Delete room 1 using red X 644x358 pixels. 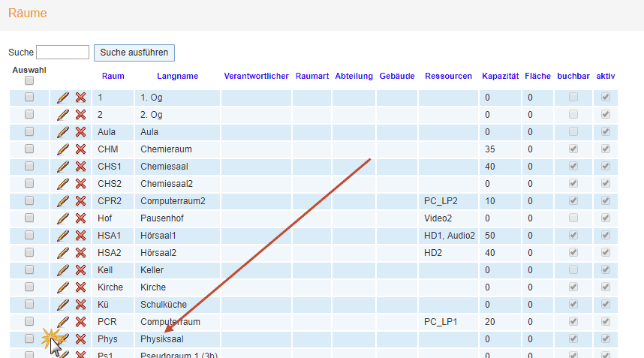(x=80, y=98)
